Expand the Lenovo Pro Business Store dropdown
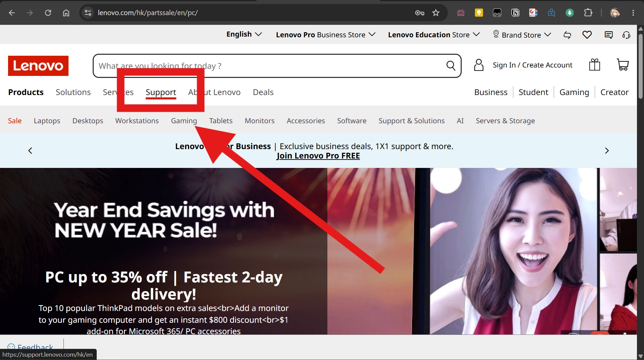 click(326, 35)
